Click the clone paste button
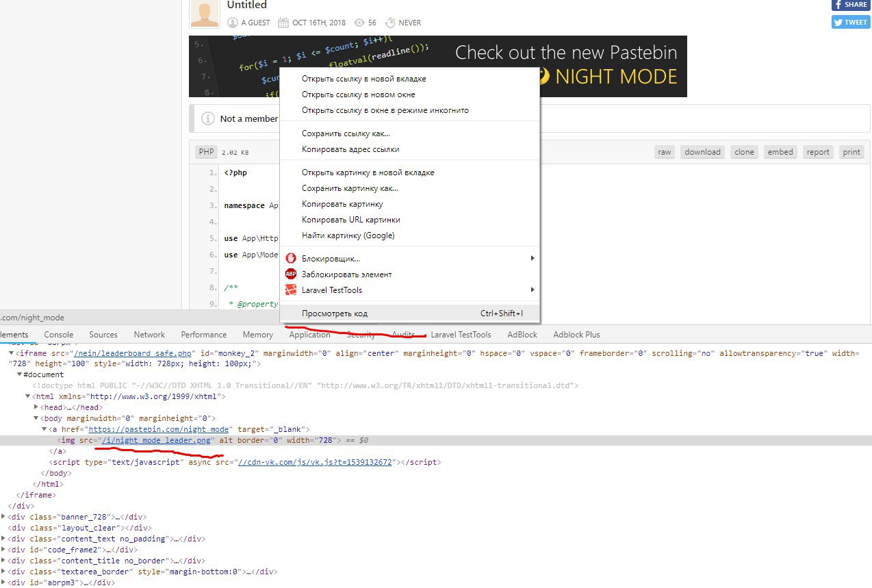872x588 pixels. (744, 152)
